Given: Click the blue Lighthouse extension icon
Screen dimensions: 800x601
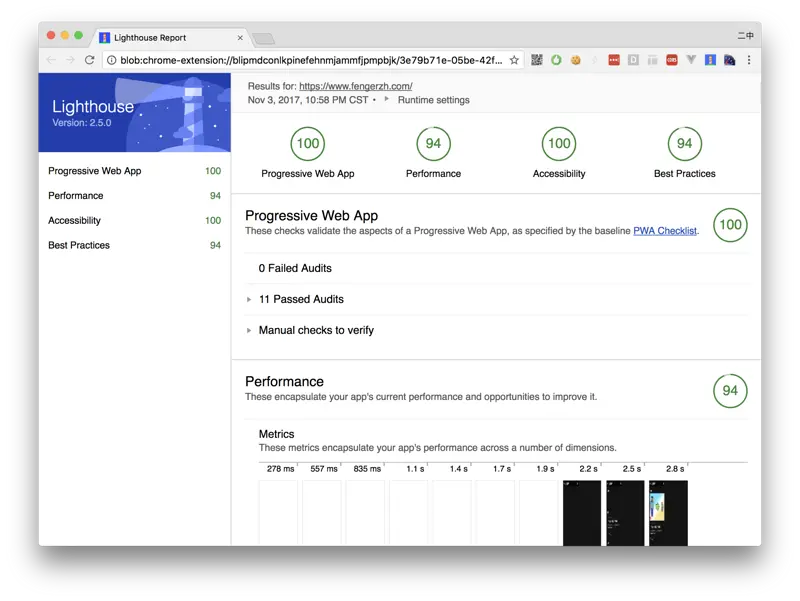Looking at the screenshot, I should [x=710, y=60].
